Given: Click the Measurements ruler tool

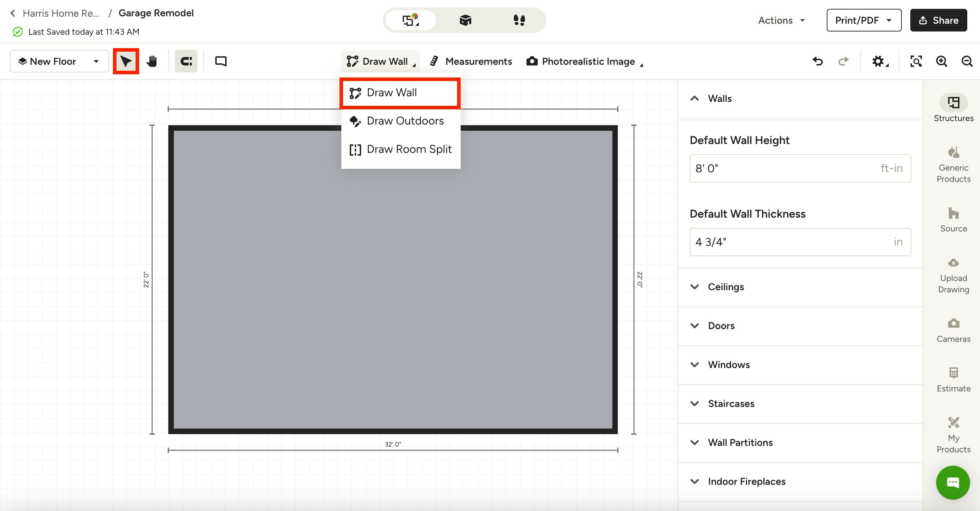Looking at the screenshot, I should (x=471, y=61).
